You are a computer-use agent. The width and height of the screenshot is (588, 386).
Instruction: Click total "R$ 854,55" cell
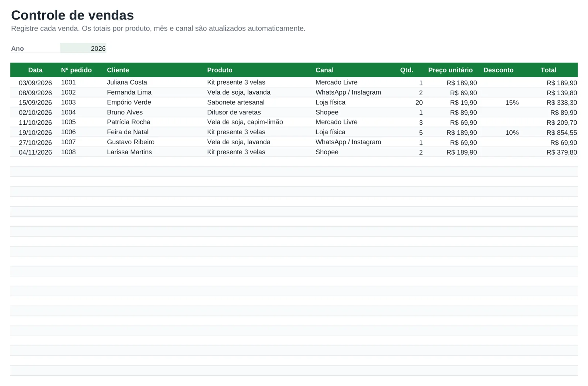[x=548, y=132]
